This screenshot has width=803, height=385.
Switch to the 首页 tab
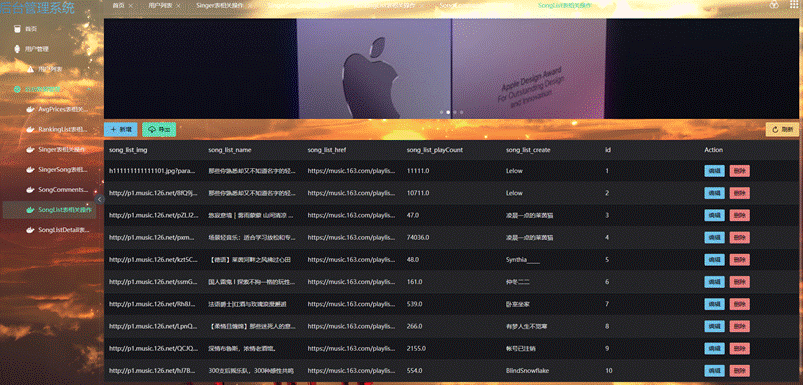point(118,5)
